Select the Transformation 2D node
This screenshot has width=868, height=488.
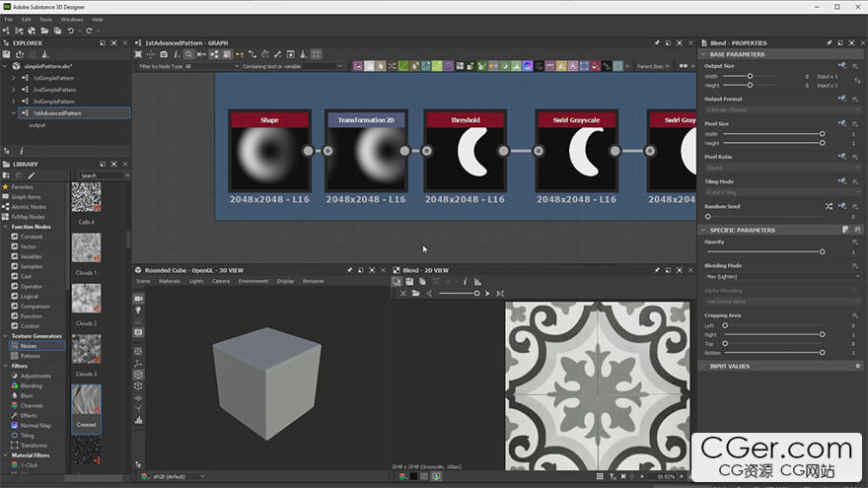366,151
